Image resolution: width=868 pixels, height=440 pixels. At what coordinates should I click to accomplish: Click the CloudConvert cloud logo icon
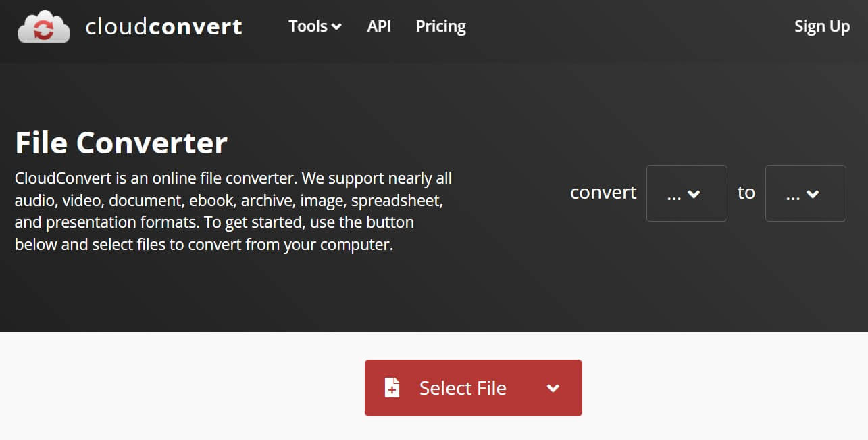[43, 26]
